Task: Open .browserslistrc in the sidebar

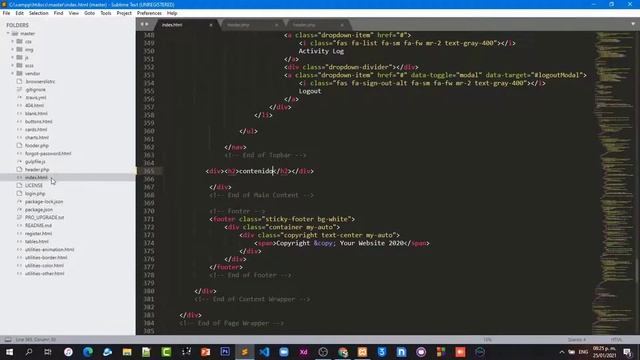Action: [x=40, y=82]
